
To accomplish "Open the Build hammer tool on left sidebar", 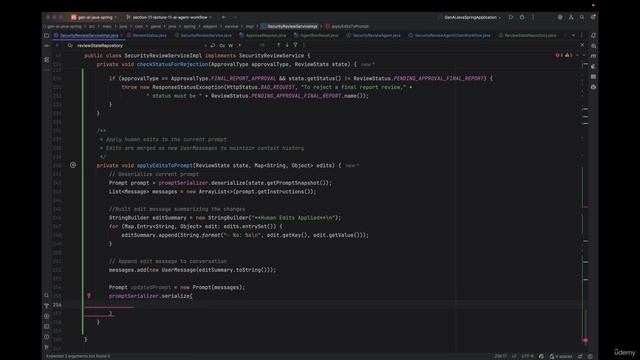I will 47,306.
